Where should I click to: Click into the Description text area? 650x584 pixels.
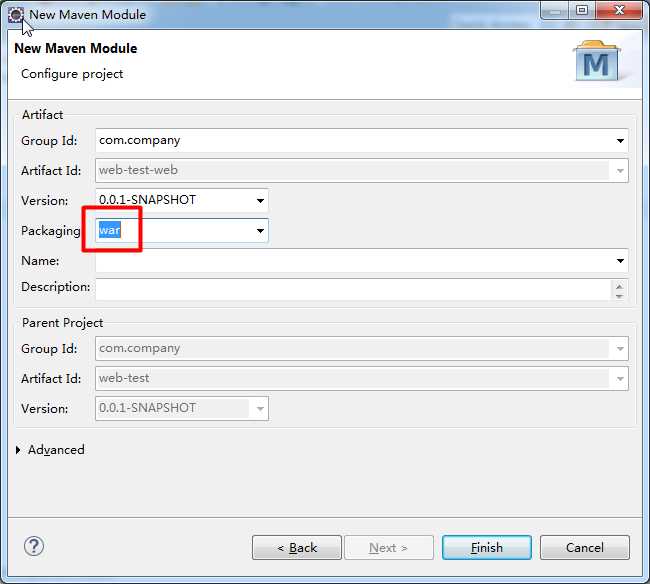353,289
